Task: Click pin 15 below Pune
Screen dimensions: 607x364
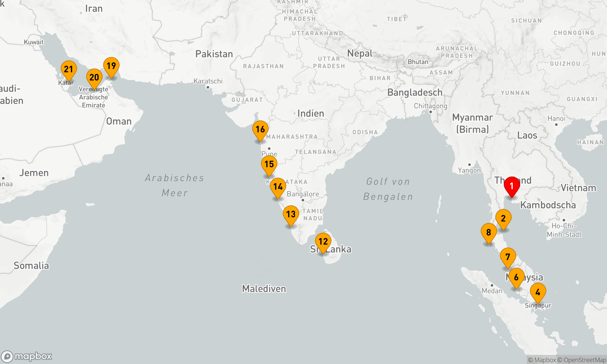Action: tap(269, 164)
